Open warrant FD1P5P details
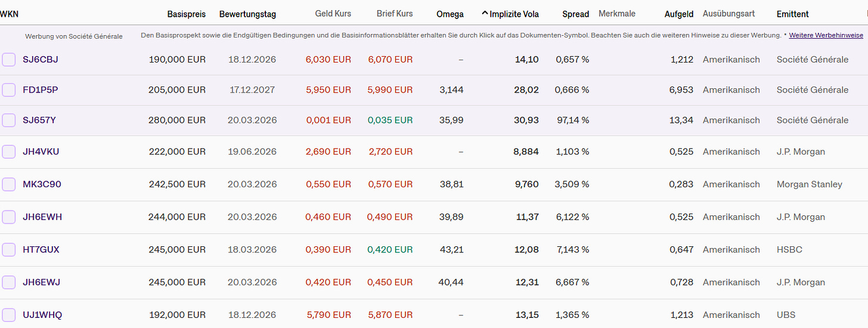The width and height of the screenshot is (868, 328). 40,90
